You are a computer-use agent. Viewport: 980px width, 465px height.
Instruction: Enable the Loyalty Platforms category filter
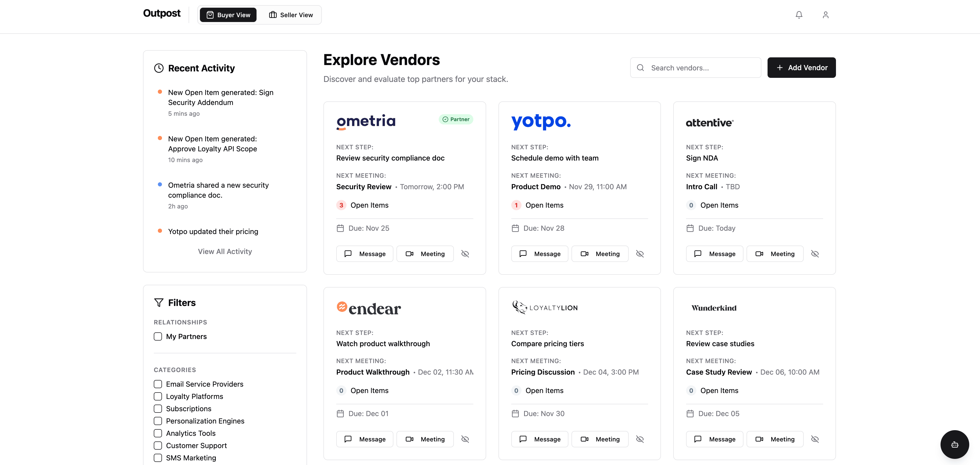coord(158,396)
